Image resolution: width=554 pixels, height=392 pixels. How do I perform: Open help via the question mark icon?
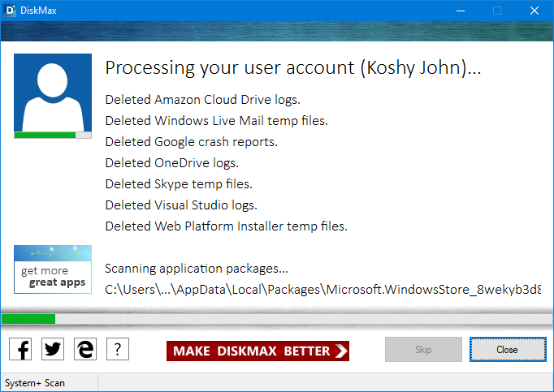coord(118,349)
